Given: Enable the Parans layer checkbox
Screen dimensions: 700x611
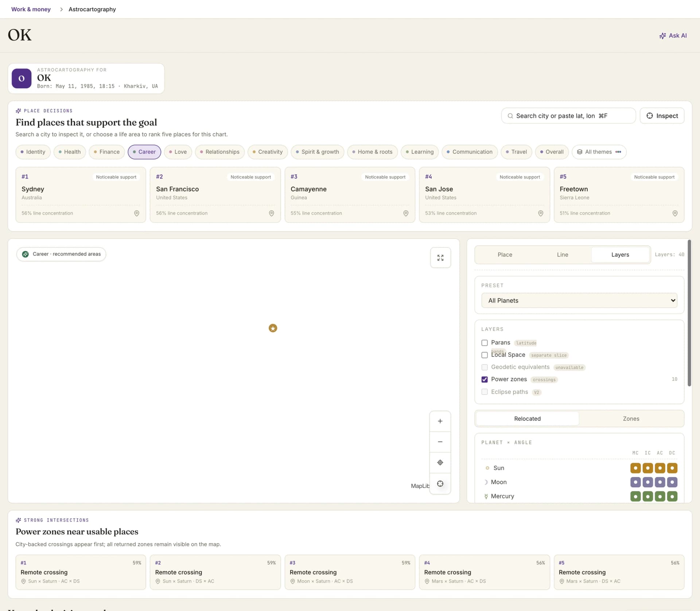Looking at the screenshot, I should tap(485, 343).
